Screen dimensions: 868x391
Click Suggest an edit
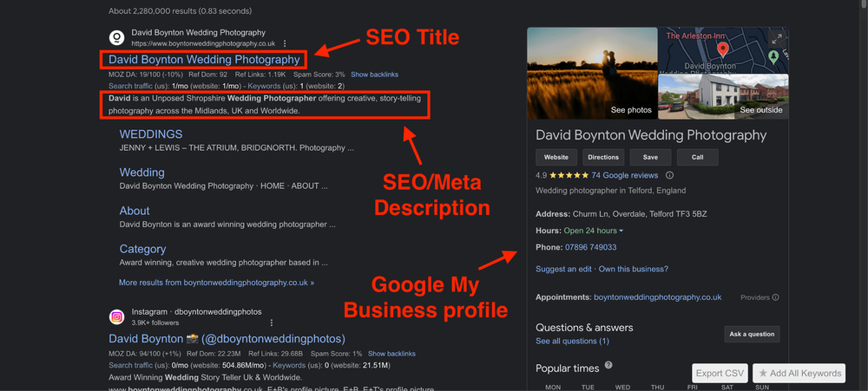(564, 270)
